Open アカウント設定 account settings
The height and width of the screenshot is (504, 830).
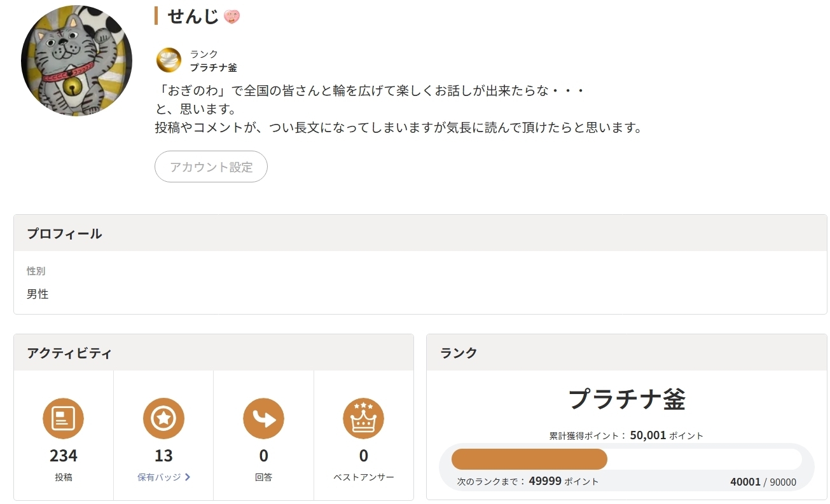click(211, 167)
